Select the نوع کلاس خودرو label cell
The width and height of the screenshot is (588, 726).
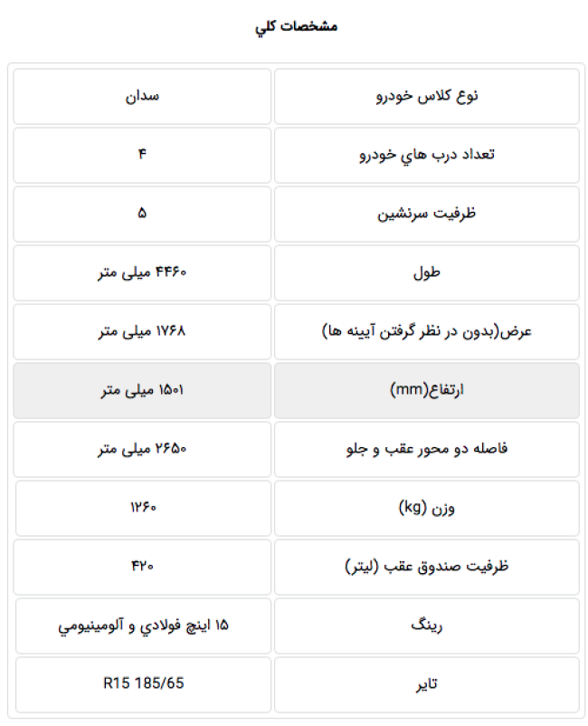426,96
